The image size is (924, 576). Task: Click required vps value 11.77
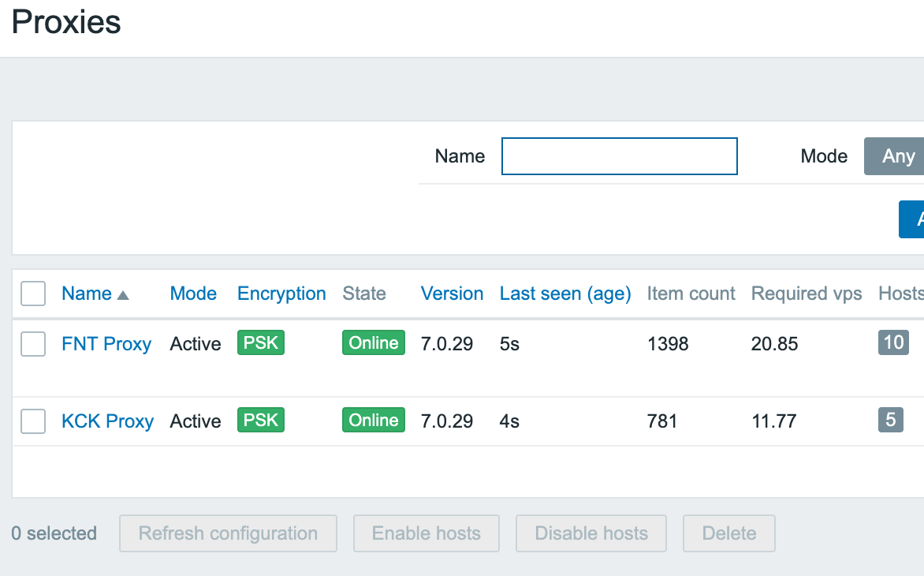773,421
